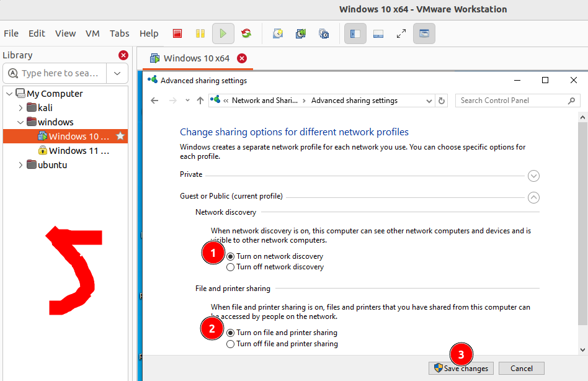
Task: Open the Library search options dropdown
Action: [117, 73]
